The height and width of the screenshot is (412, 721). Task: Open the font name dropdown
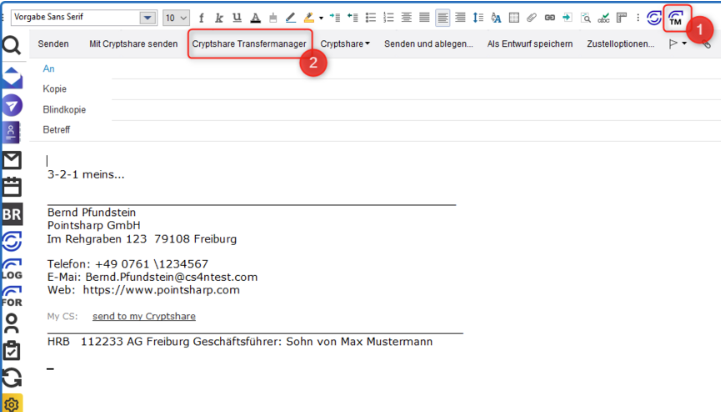(x=148, y=18)
